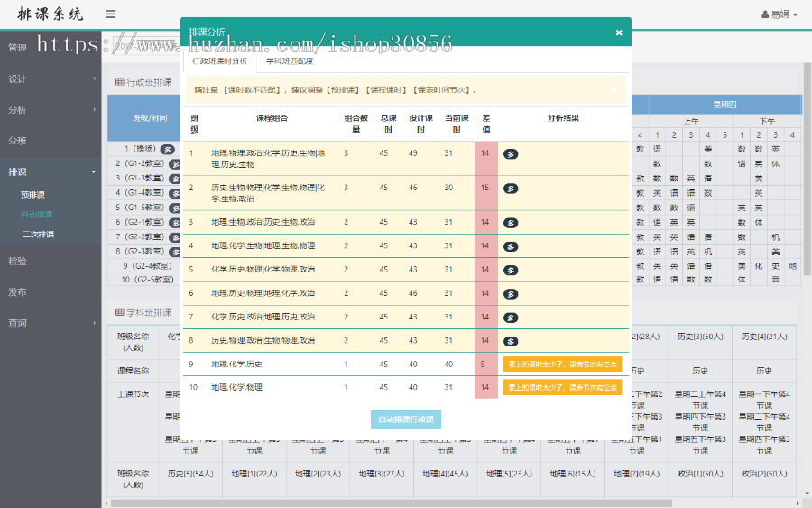Select the 10 (G2-5教室) class row
The height and width of the screenshot is (508, 812).
point(147,280)
